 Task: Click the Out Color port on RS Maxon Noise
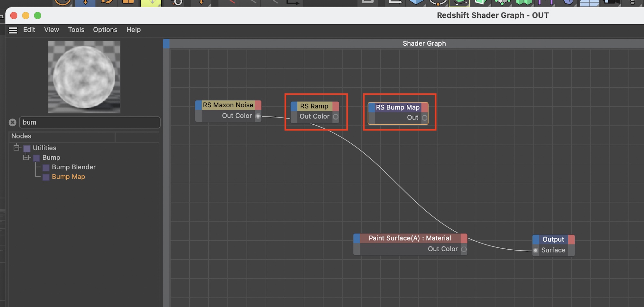(258, 116)
